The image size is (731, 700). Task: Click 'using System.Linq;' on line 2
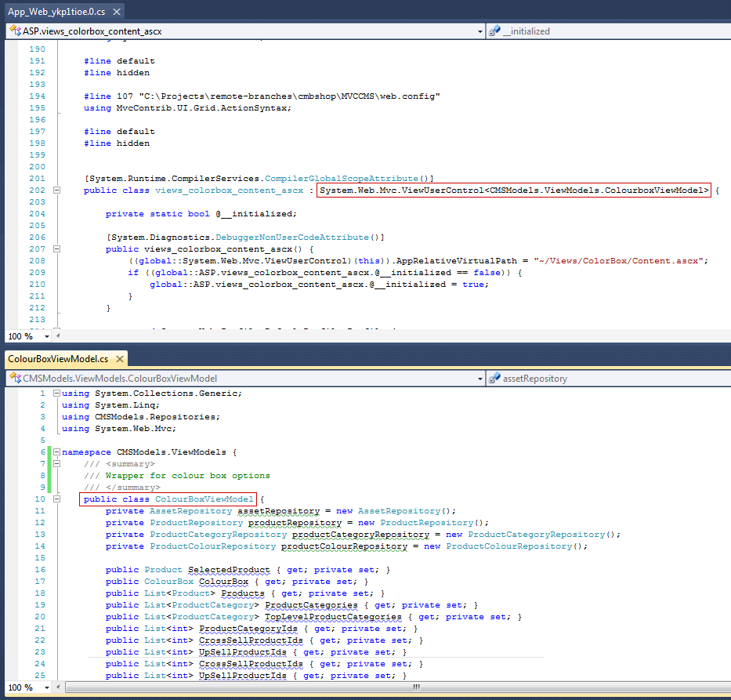(111, 404)
